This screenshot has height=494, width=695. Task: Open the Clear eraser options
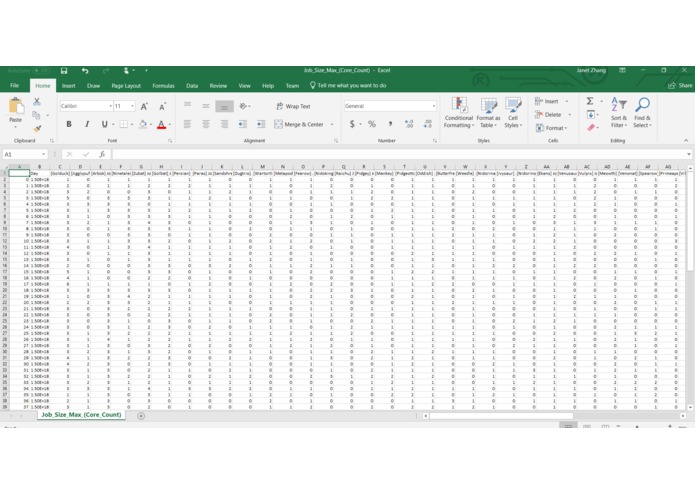coord(591,128)
